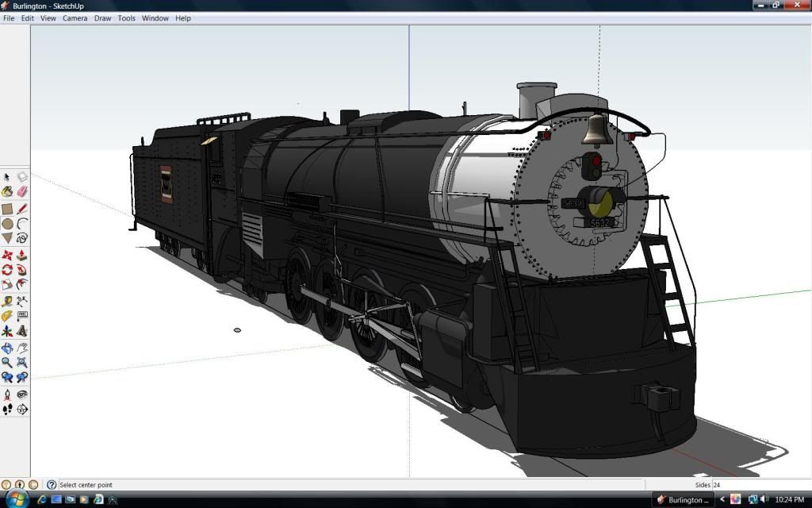Click the 10:24 PM clock
The image size is (812, 508).
coord(790,500)
